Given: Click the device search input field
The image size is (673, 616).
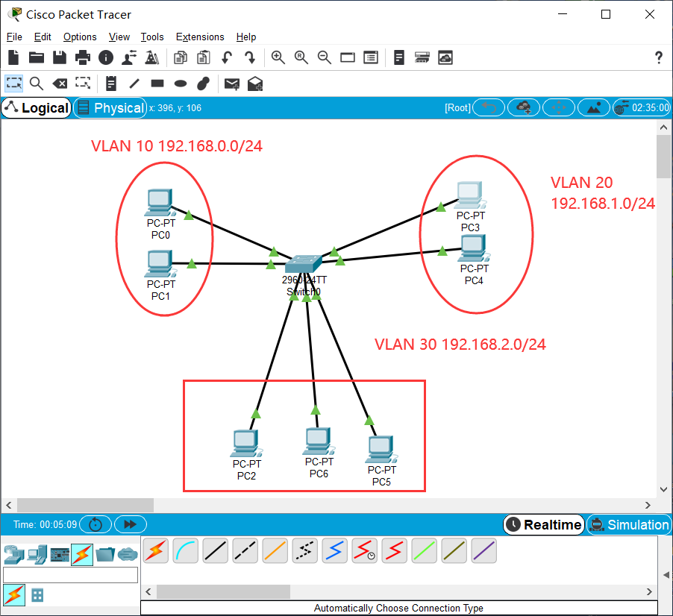Looking at the screenshot, I should tap(70, 575).
